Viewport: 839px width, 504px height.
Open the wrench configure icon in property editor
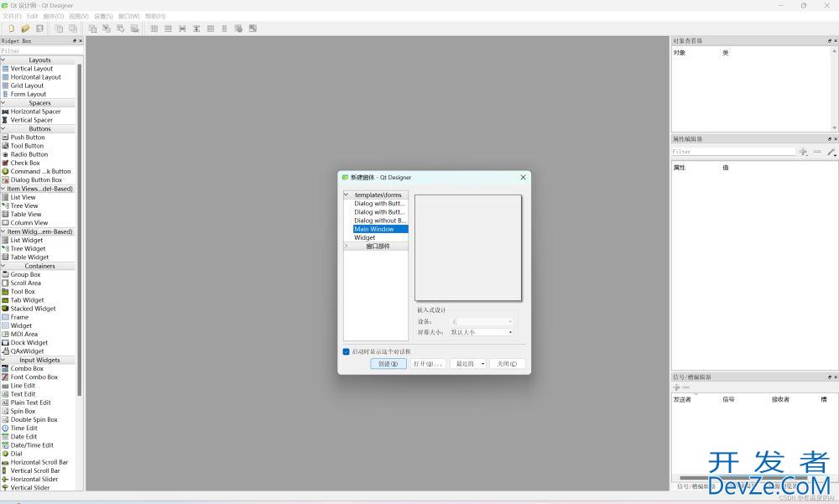[831, 152]
